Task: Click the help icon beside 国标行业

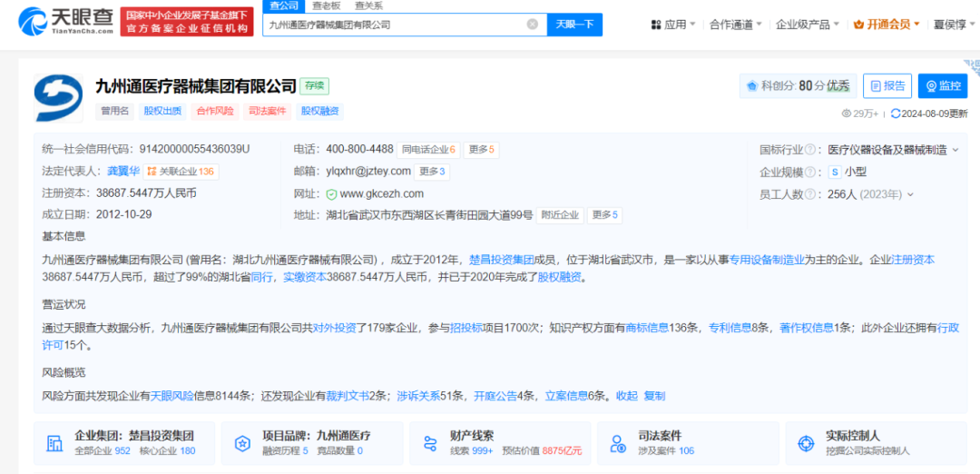Action: click(810, 150)
